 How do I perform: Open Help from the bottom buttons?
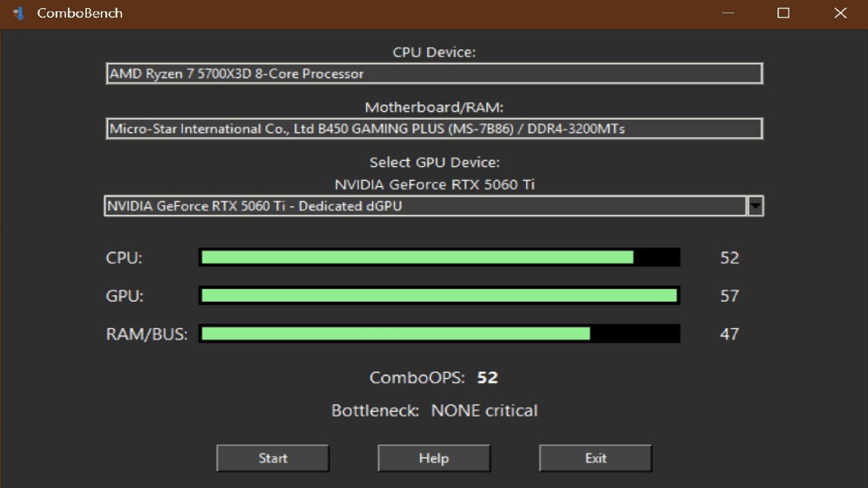pyautogui.click(x=434, y=458)
